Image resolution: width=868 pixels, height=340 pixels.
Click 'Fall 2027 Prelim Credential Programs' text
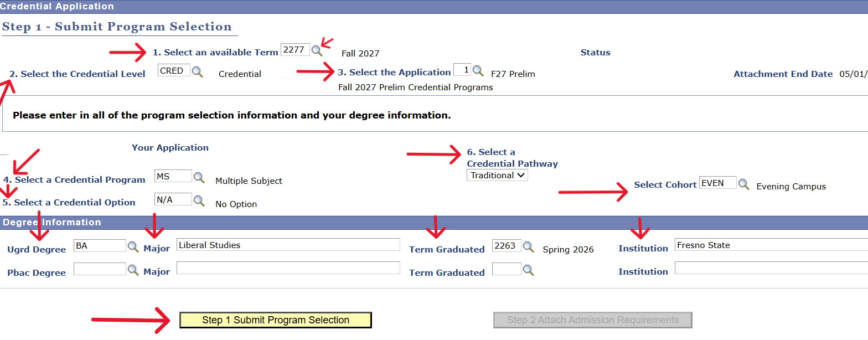coord(416,87)
